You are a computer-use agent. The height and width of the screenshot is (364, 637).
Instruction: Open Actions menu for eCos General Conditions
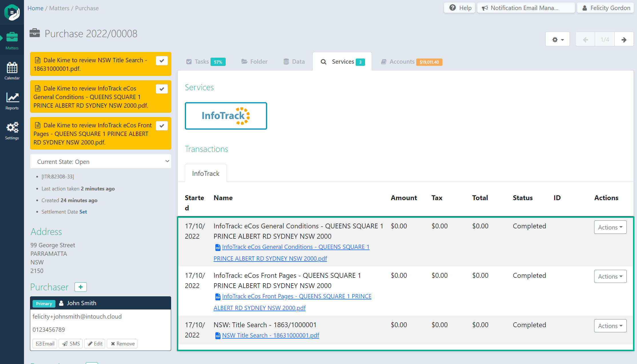click(x=610, y=227)
